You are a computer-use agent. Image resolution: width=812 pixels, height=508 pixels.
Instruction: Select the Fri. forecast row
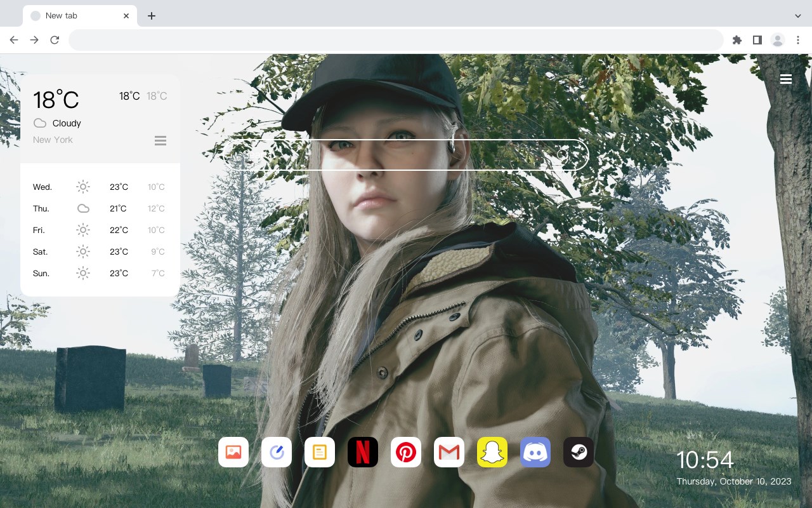pyautogui.click(x=100, y=230)
